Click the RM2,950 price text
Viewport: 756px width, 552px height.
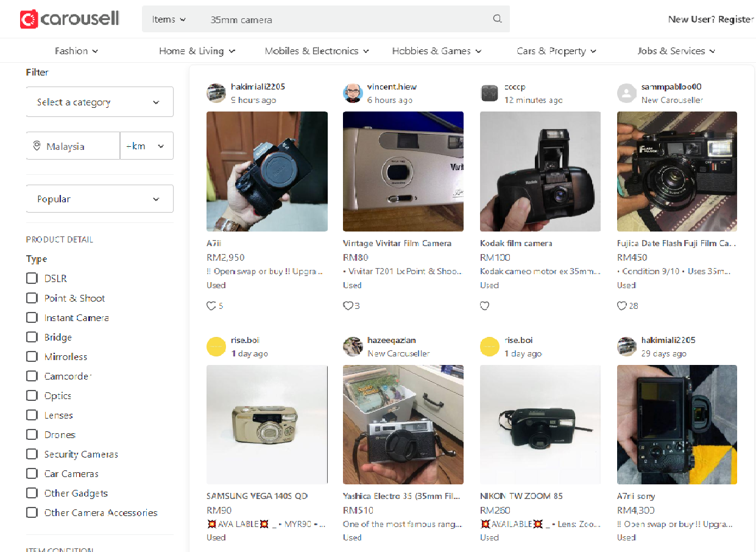[225, 258]
